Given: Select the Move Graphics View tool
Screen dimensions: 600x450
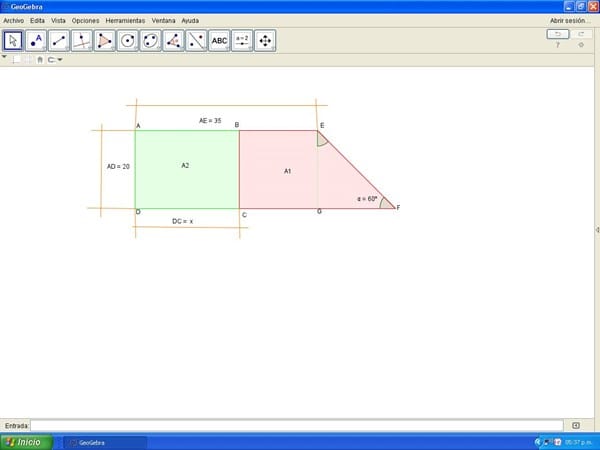Looking at the screenshot, I should pyautogui.click(x=265, y=41).
